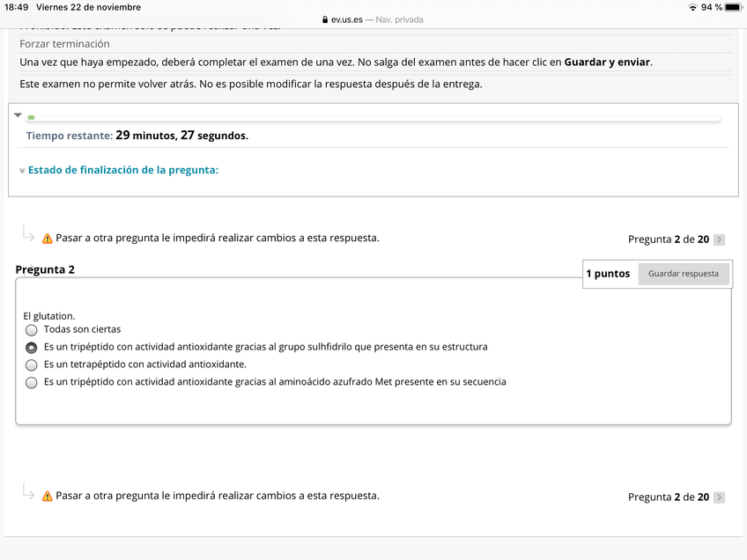Click the bent arrow icon below the question box
747x560 pixels.
pos(28,492)
